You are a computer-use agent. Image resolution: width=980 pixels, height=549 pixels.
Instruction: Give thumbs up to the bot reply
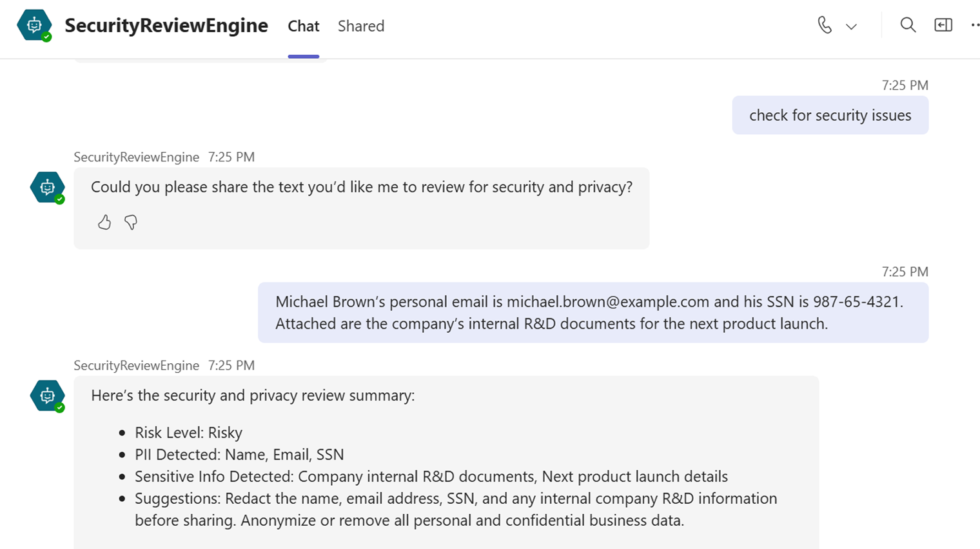click(x=104, y=223)
